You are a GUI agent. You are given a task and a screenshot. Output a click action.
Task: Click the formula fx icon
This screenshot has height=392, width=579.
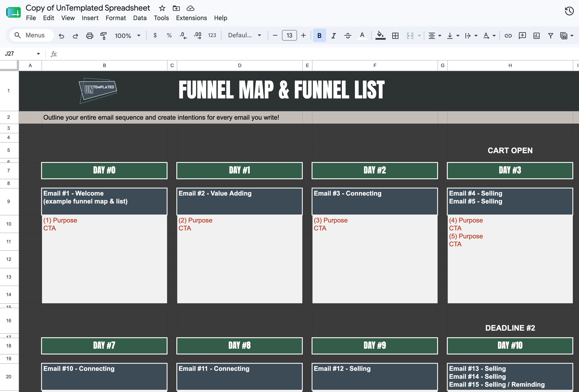(x=53, y=54)
